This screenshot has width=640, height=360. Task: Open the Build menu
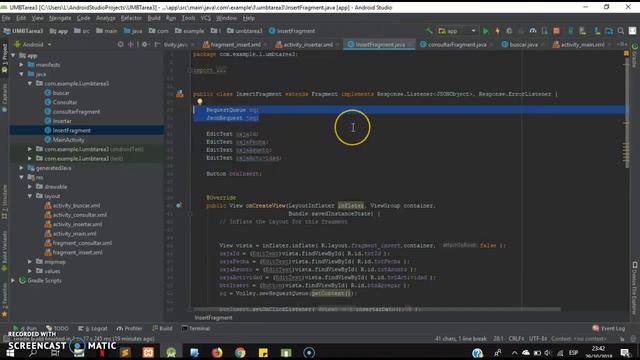click(154, 18)
